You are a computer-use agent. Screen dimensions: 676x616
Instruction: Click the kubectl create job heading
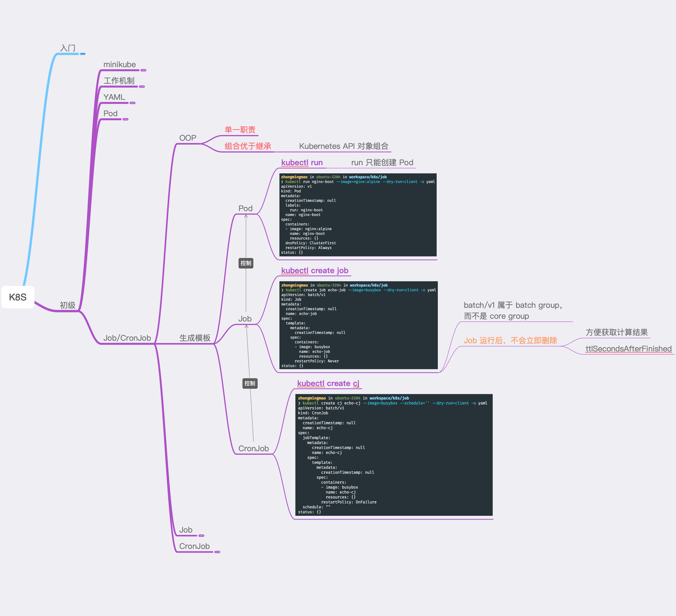pos(314,271)
